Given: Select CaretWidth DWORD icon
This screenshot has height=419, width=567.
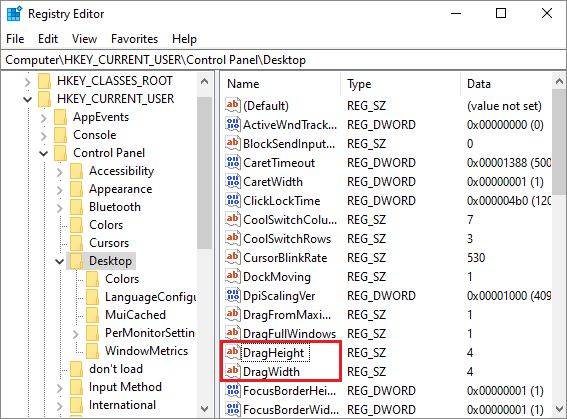Looking at the screenshot, I should pos(233,181).
